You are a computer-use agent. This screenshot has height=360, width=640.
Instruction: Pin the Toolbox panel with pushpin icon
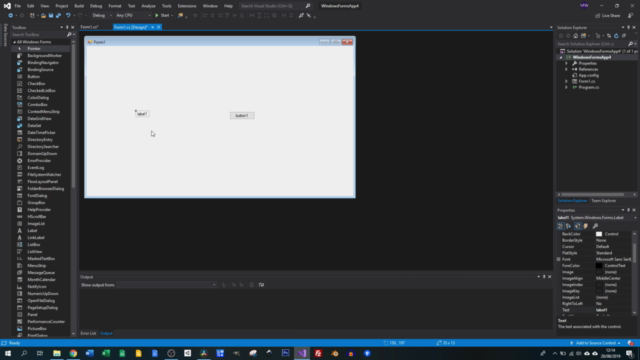tap(67, 27)
